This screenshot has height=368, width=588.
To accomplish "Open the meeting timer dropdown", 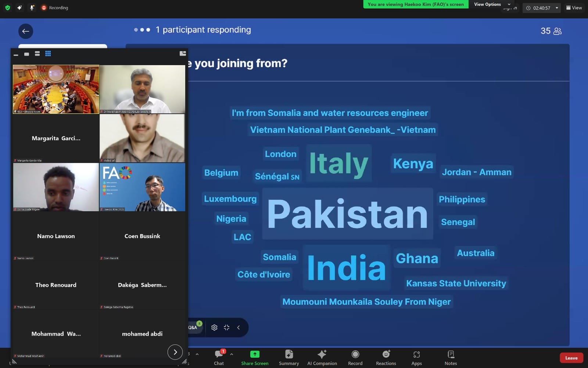I will click(557, 8).
